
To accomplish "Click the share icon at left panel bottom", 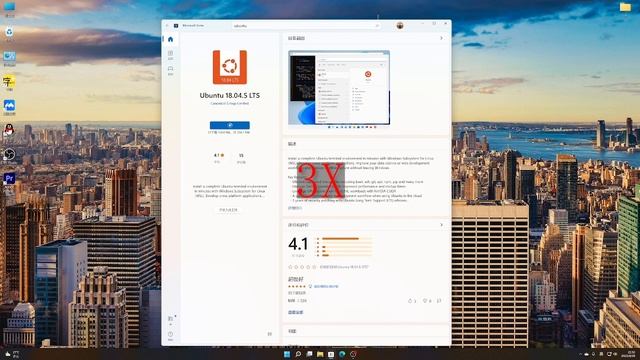I will [x=269, y=334].
